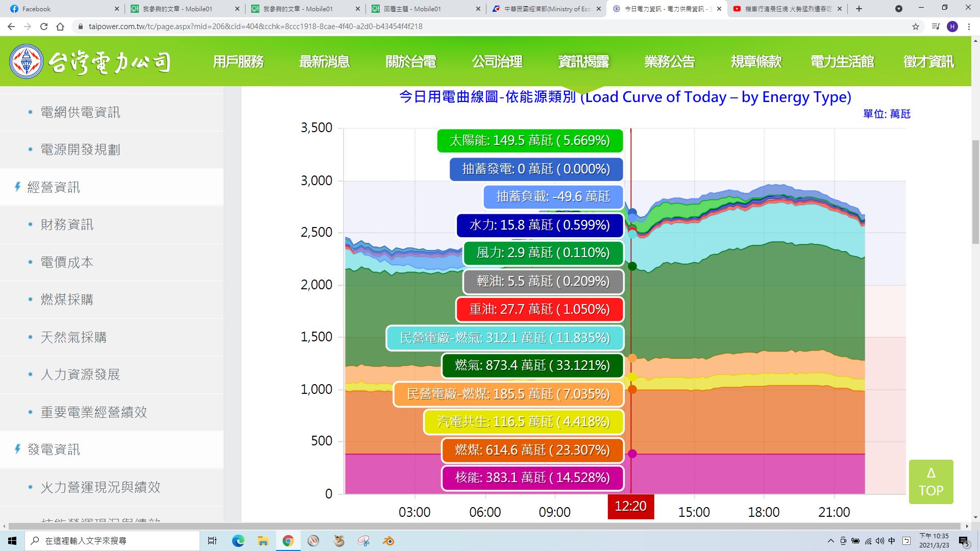980x551 pixels.
Task: Click the Taipower company logo
Action: point(90,62)
